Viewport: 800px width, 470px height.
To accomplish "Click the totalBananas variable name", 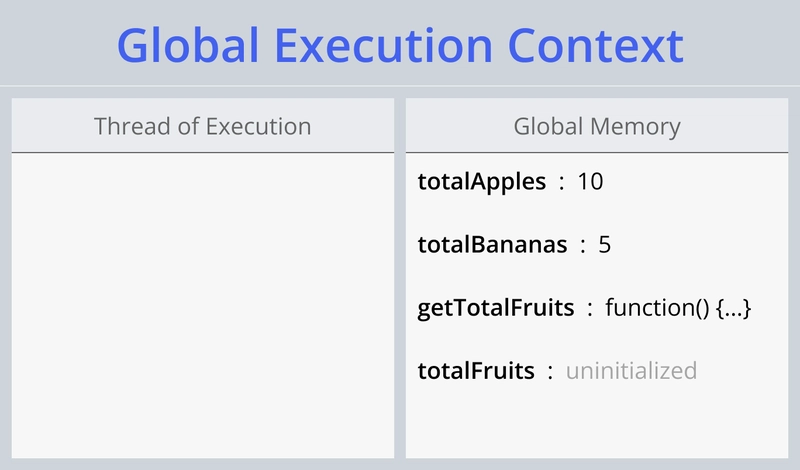I will point(492,244).
